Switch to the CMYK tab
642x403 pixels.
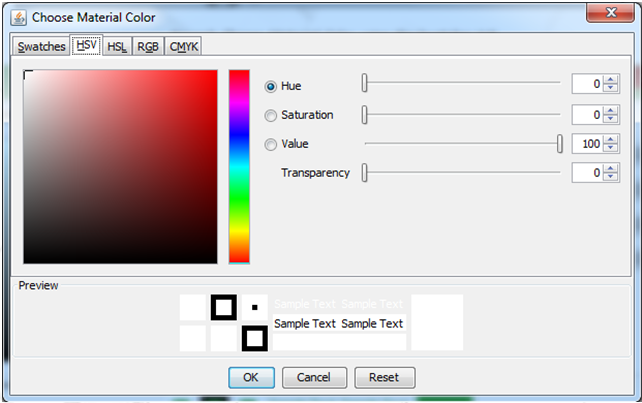pyautogui.click(x=183, y=47)
